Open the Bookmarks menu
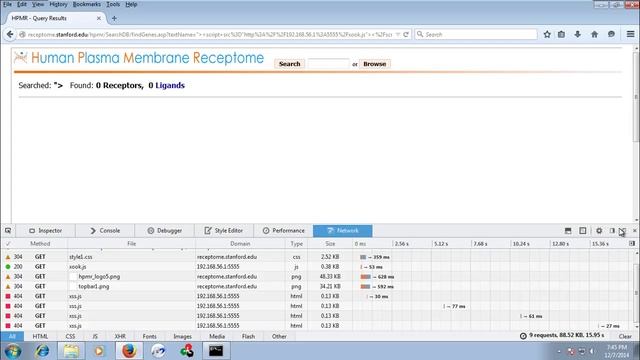640x360 pixels. (87, 4)
